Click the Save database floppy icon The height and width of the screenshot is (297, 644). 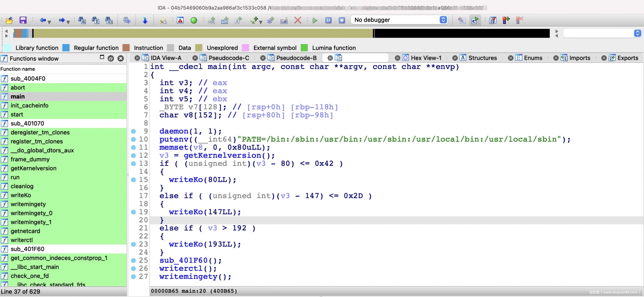point(23,20)
